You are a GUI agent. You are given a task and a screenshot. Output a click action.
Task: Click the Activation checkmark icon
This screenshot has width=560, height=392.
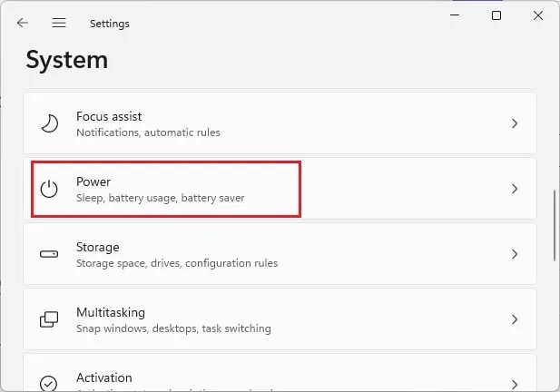pyautogui.click(x=48, y=384)
